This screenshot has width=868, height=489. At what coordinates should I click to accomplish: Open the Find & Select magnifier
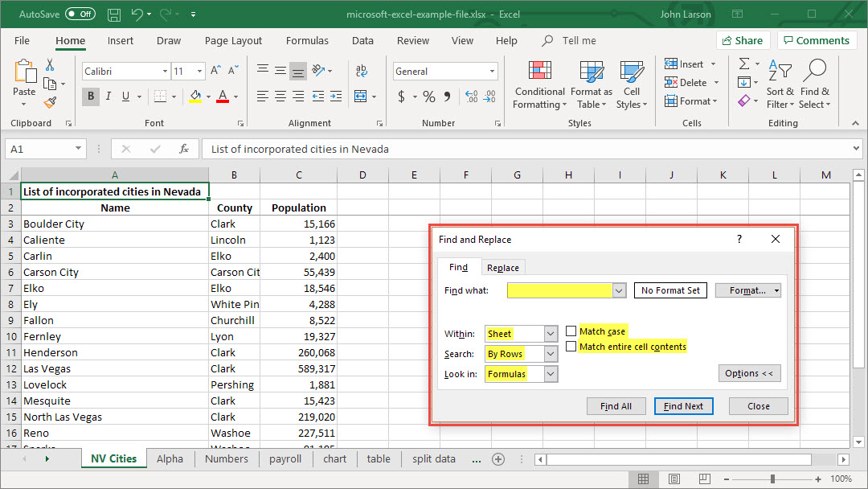[x=814, y=84]
